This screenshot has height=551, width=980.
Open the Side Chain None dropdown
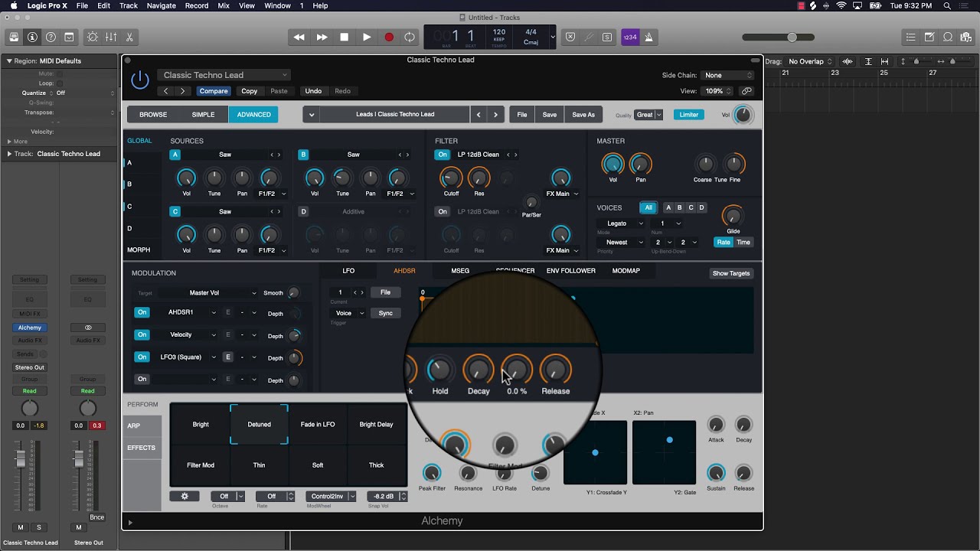pos(728,75)
